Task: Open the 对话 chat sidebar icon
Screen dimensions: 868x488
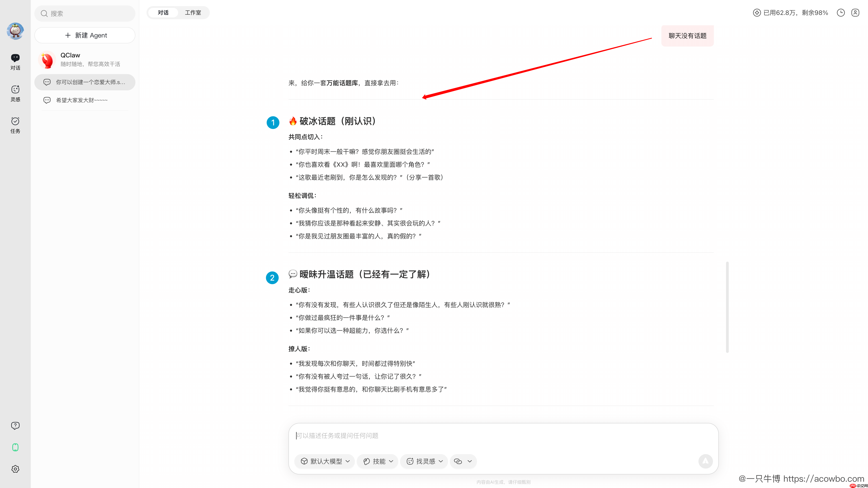Action: pos(15,62)
